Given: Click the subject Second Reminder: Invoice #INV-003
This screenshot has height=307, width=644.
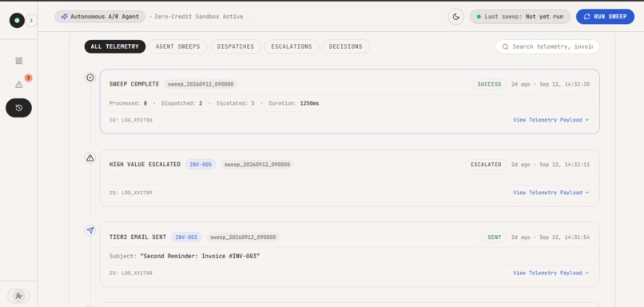Looking at the screenshot, I should [200, 256].
